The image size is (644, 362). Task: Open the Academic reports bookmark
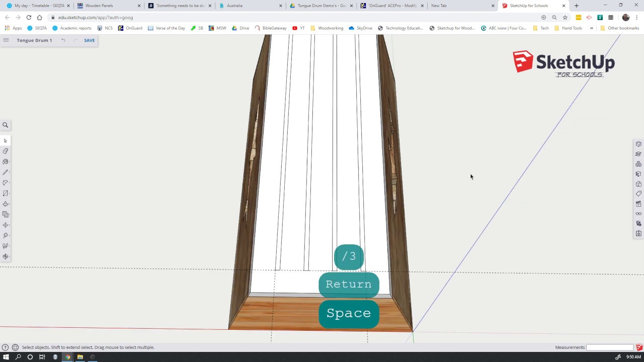(72, 28)
